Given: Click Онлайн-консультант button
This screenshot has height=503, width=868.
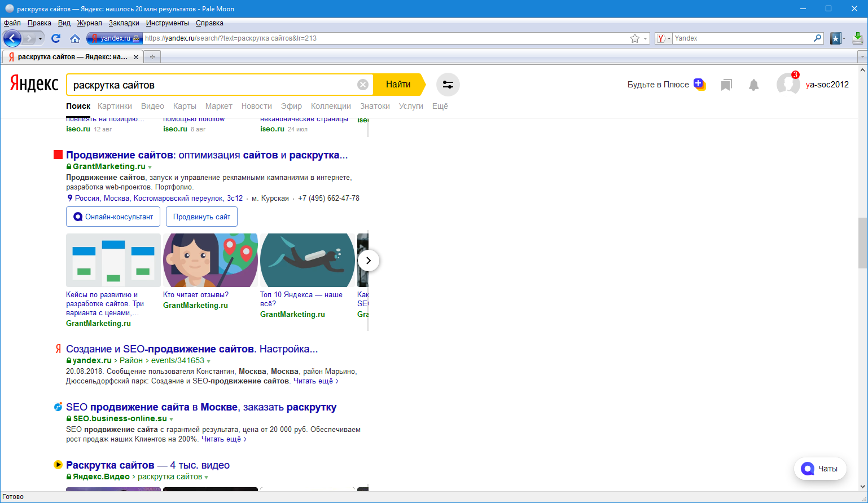Looking at the screenshot, I should [x=113, y=217].
